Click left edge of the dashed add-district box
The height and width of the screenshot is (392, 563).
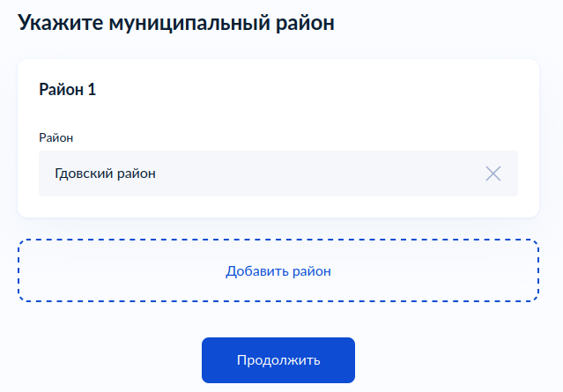(x=19, y=270)
